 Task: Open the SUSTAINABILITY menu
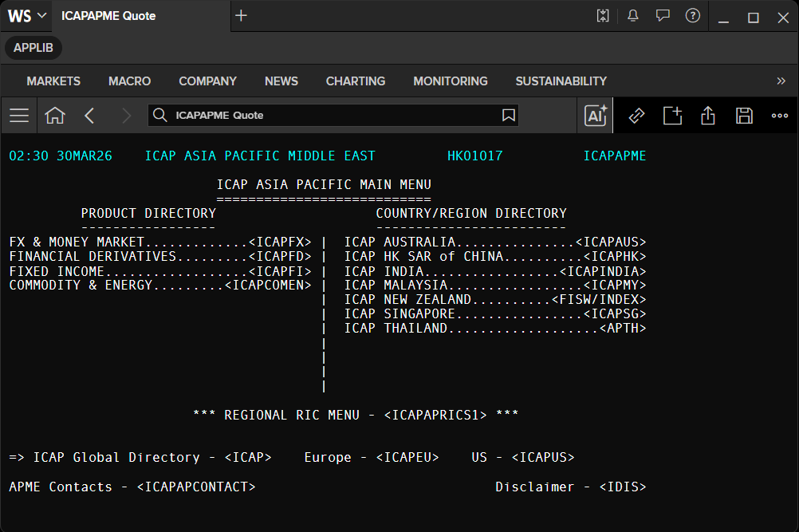point(561,81)
